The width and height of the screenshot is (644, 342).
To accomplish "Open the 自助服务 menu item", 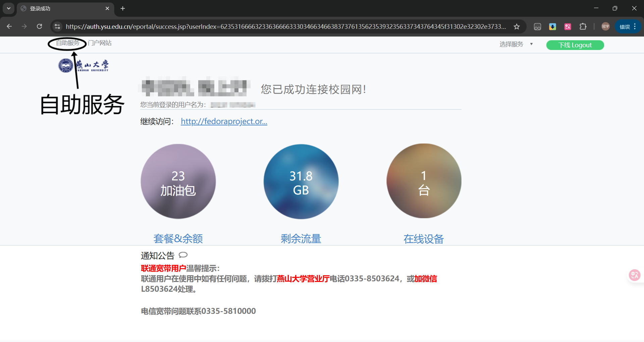I will pos(67,43).
